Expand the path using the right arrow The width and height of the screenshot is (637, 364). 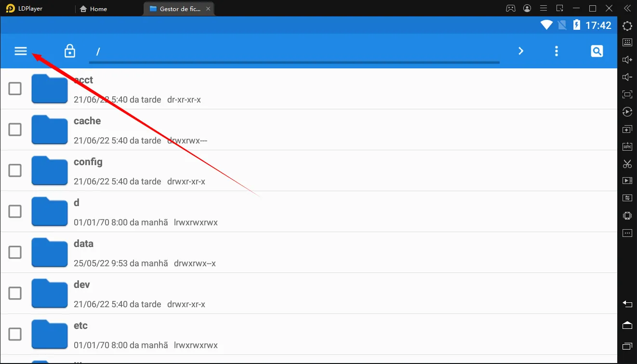tap(521, 51)
